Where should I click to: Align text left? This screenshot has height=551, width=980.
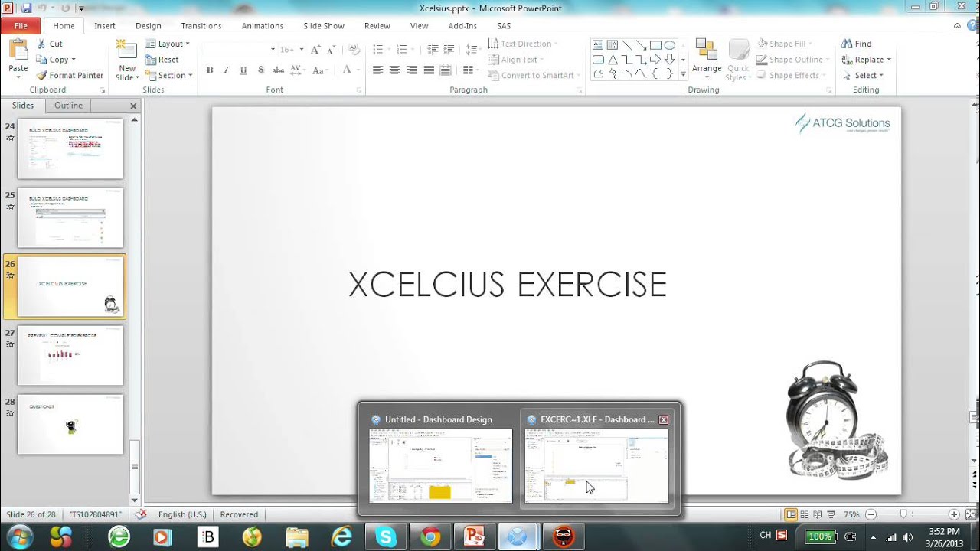tap(377, 70)
